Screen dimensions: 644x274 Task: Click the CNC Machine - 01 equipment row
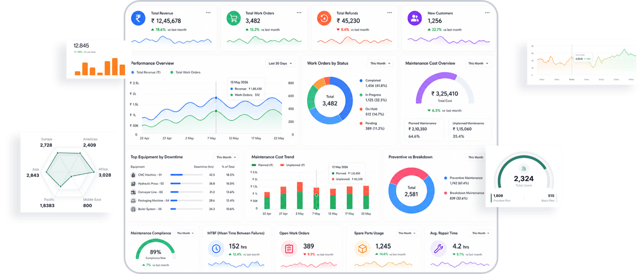pos(183,175)
